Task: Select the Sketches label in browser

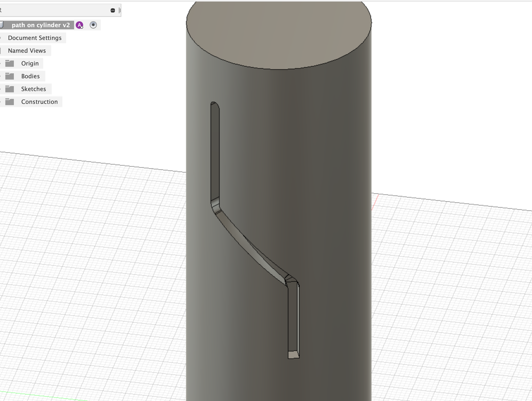Action: pos(34,89)
